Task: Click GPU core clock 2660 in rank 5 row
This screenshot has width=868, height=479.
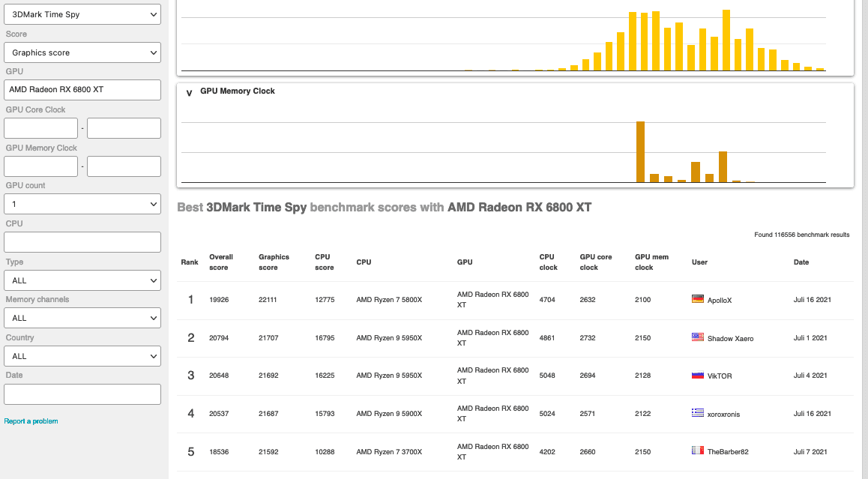Action: coord(588,452)
